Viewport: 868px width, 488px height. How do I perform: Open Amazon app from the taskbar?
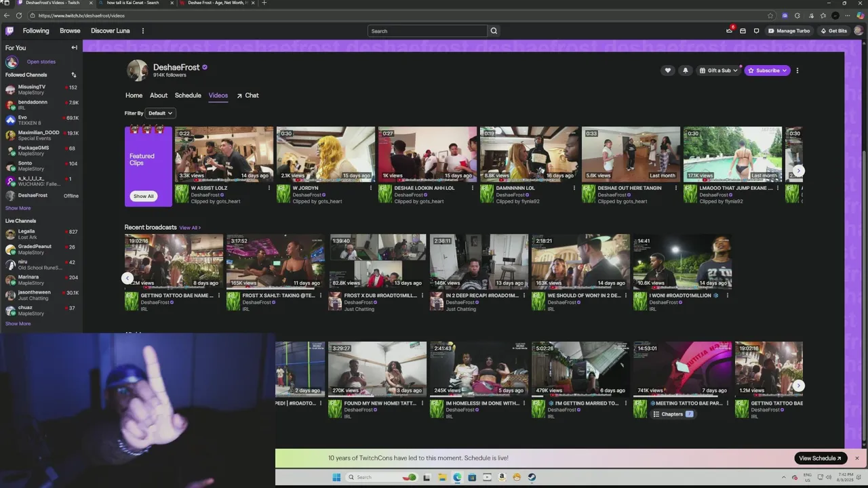click(502, 477)
